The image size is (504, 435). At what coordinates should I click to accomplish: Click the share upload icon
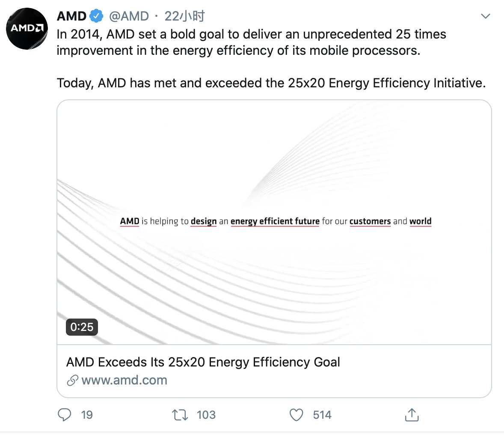(412, 415)
